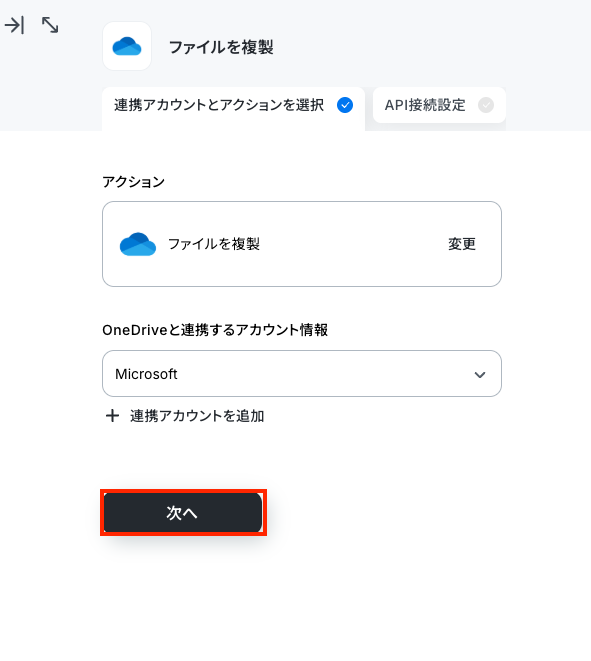Open the Microsoft account dropdown
This screenshot has width=591, height=661.
point(302,373)
